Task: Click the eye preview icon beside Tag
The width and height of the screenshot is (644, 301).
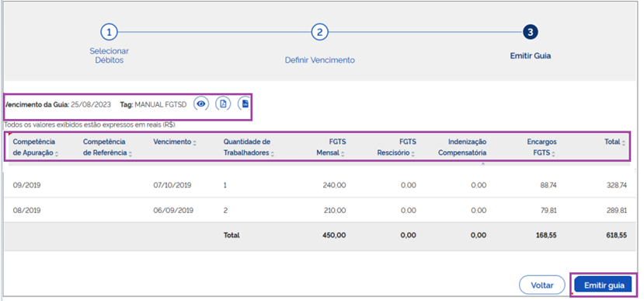Action: [201, 104]
